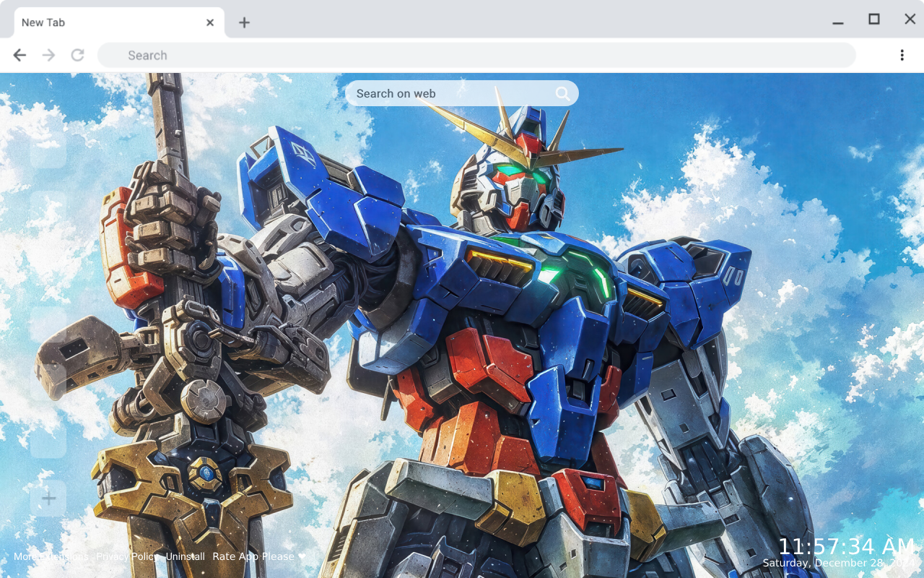Open the three-dot browser menu
Image resolution: width=924 pixels, height=578 pixels.
902,55
